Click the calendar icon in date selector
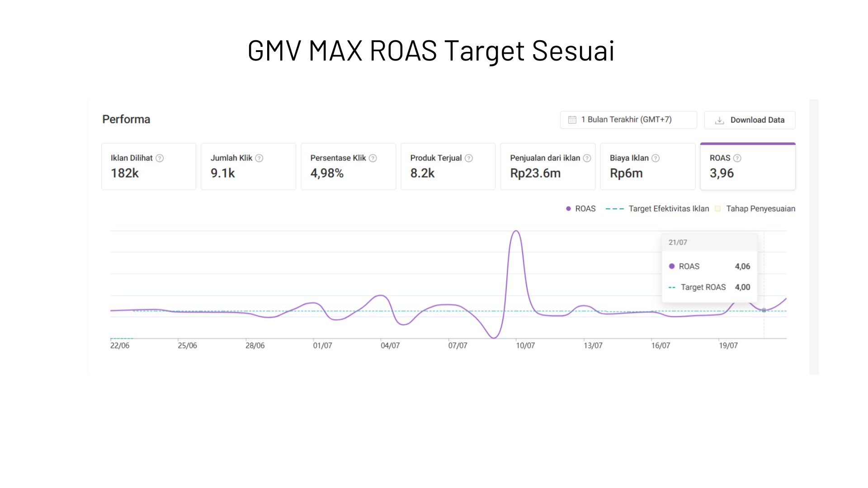This screenshot has width=868, height=488. point(572,120)
